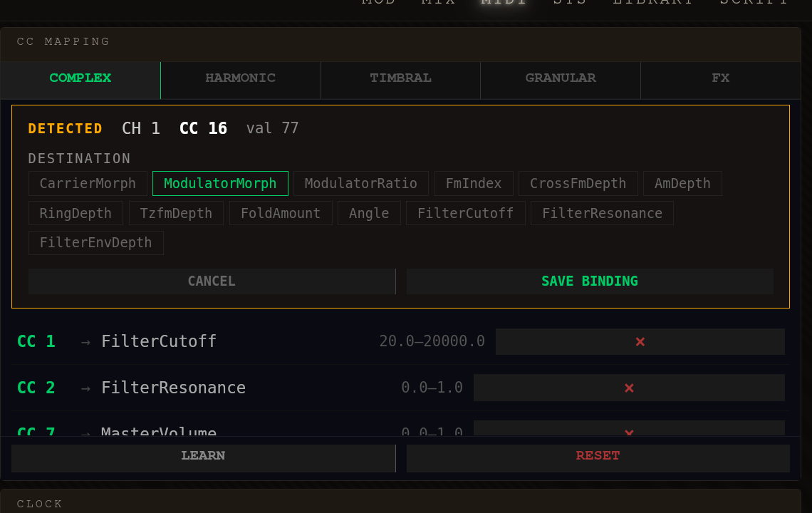Select AmDepth as CC destination

tap(682, 183)
